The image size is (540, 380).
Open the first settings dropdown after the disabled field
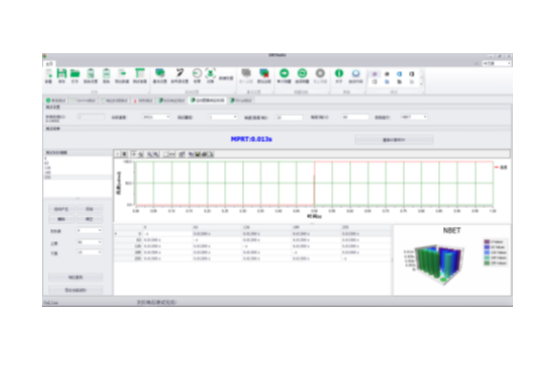tap(156, 117)
